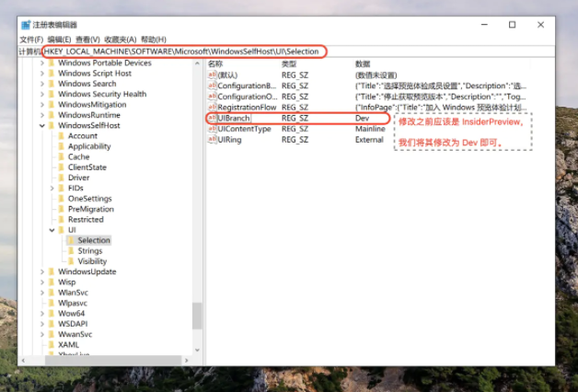
Task: Select the Account folder icon
Action: [x=62, y=136]
